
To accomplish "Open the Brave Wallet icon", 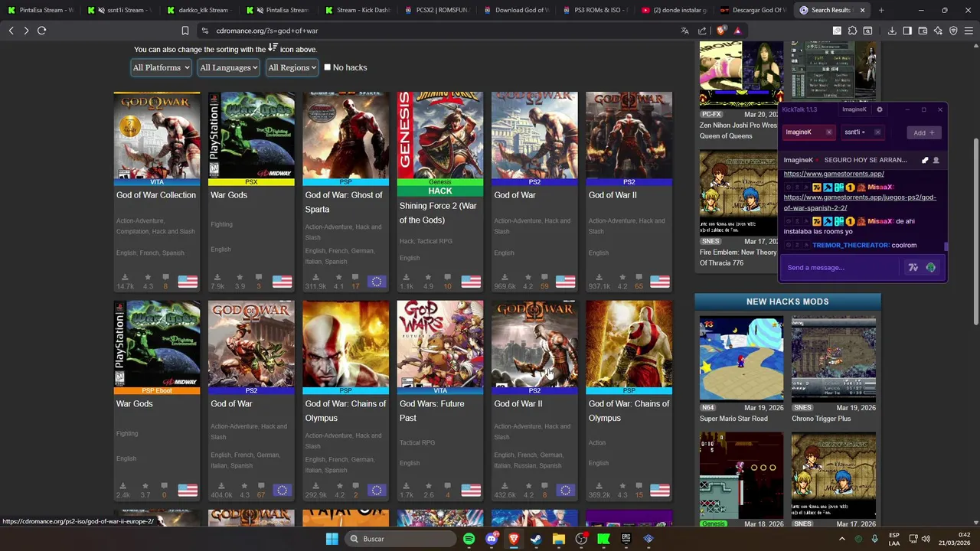I will click(923, 31).
